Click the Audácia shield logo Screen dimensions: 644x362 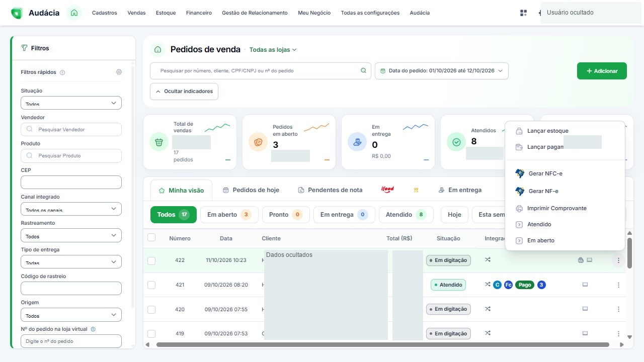[17, 13]
